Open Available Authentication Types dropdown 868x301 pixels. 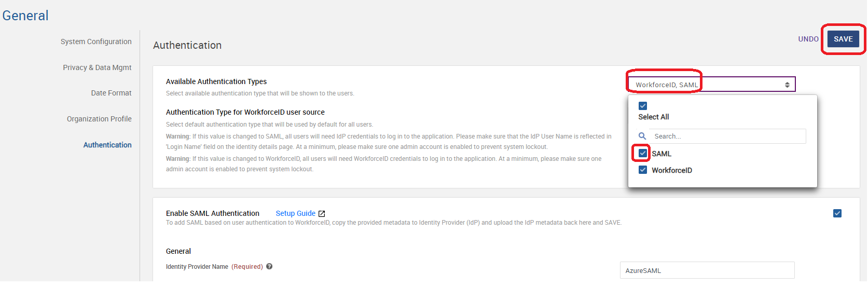point(712,85)
